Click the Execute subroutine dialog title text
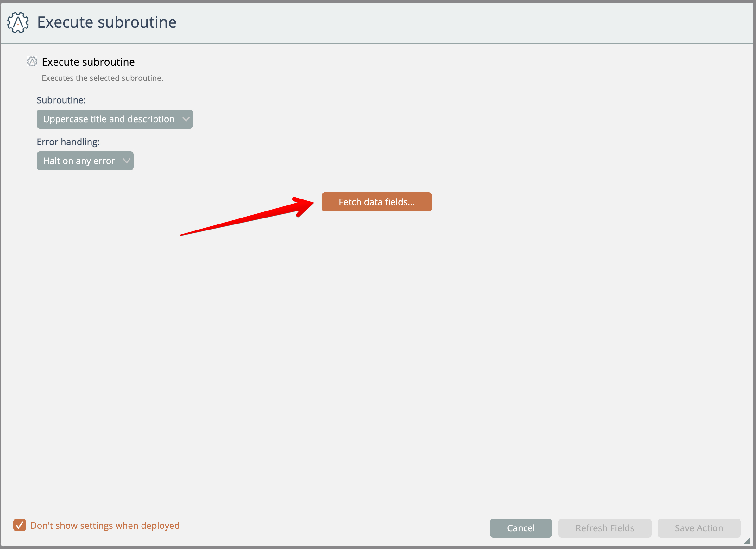756x549 pixels. click(x=107, y=22)
